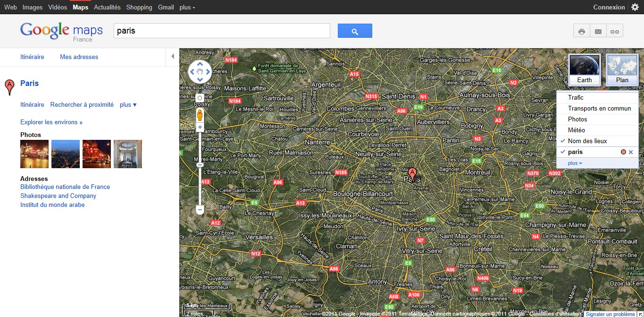Screen dimensions: 644x317
Task: Open plus dropdown under Paris result
Action: (128, 105)
